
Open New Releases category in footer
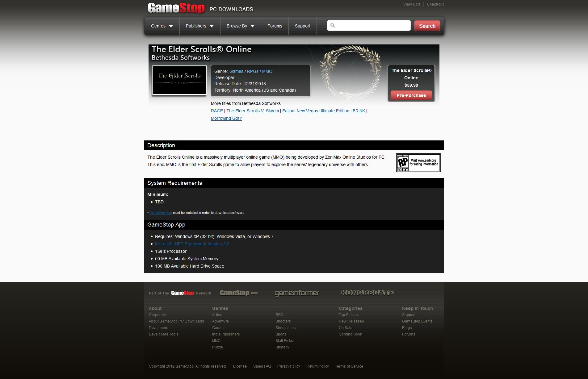tap(351, 321)
